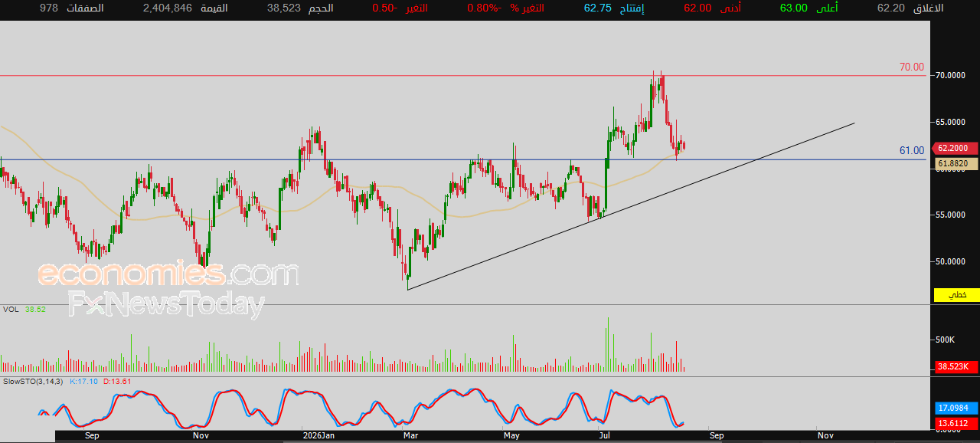Select the 61.00 support line label
Screen dimensions: 980x443
pyautogui.click(x=911, y=151)
